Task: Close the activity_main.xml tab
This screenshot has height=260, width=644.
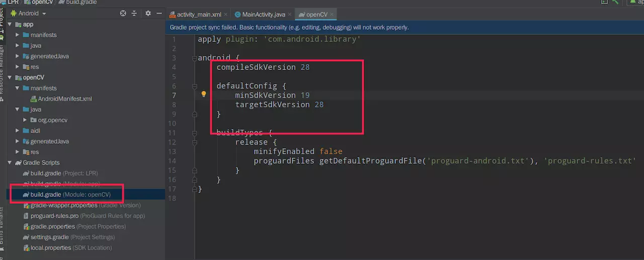Action: click(x=225, y=15)
